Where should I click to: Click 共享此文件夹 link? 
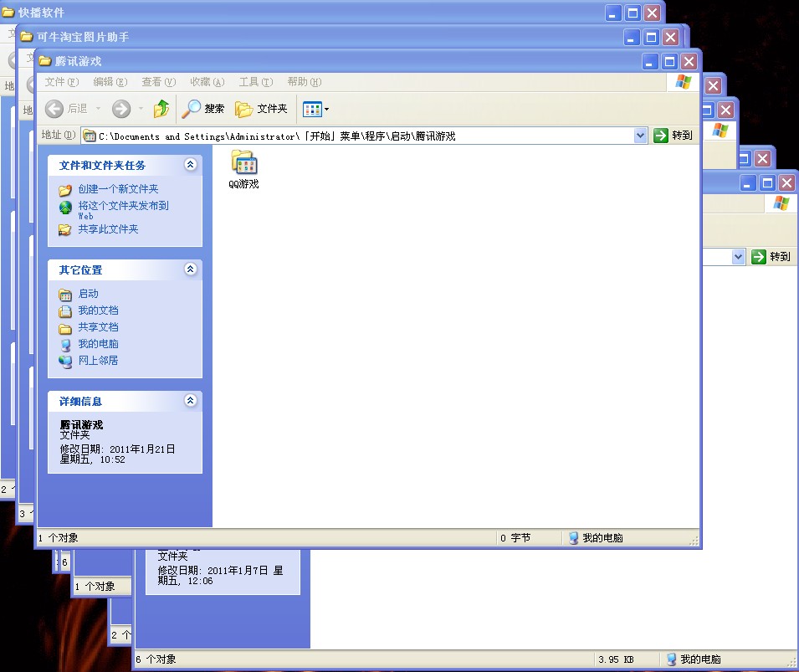108,229
